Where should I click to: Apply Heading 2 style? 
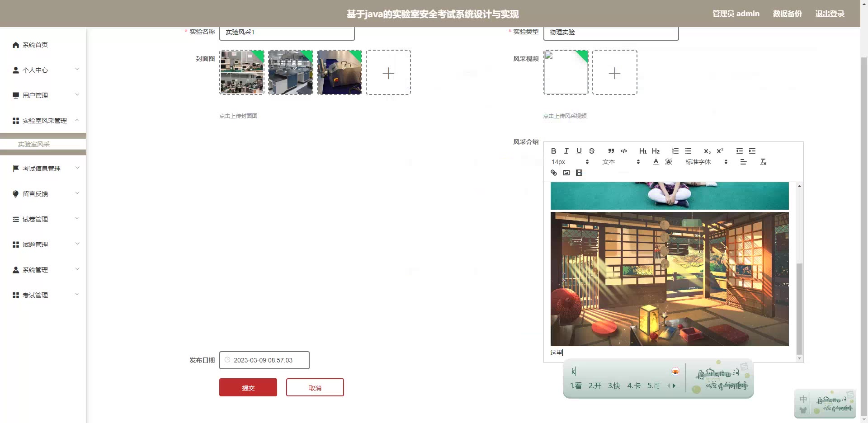coord(656,151)
